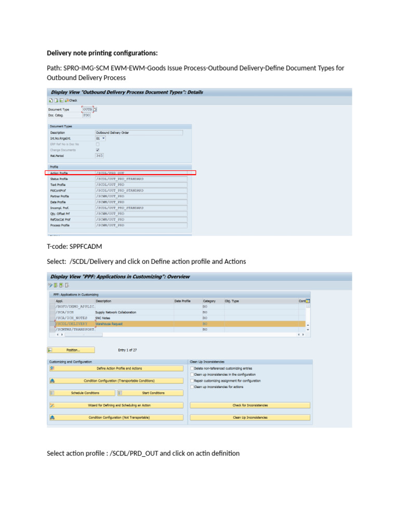This screenshot has height=532, width=399.
Task: Click the Check for Inconsistencies button
Action: [250, 405]
